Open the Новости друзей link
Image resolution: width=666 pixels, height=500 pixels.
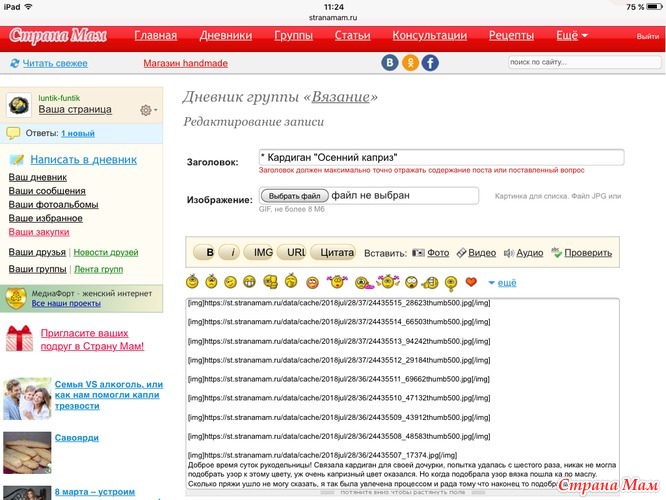point(106,252)
